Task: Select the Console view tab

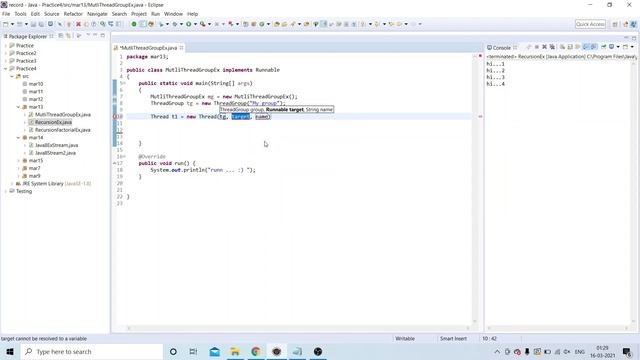Action: pos(502,47)
